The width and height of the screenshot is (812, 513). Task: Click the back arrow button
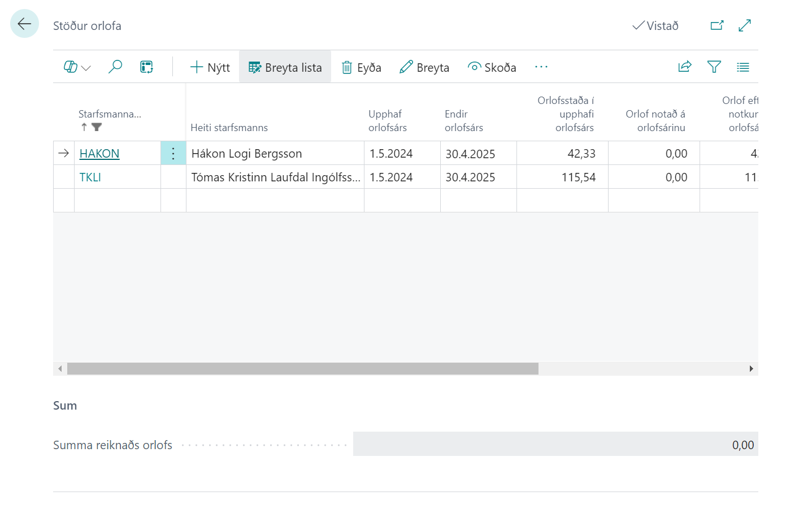coord(24,24)
